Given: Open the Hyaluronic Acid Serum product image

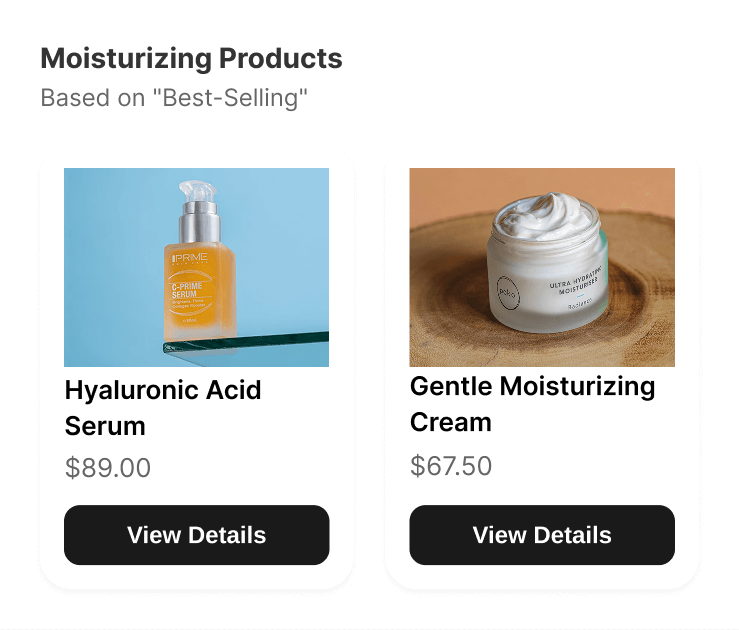Looking at the screenshot, I should coord(196,267).
